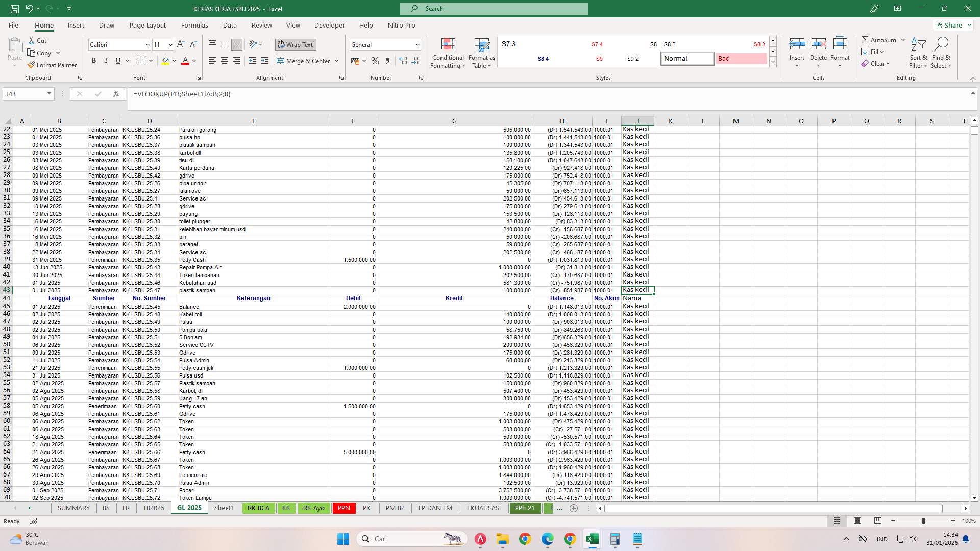Toggle italic formatting
This screenshot has height=551, width=980.
[x=106, y=60]
